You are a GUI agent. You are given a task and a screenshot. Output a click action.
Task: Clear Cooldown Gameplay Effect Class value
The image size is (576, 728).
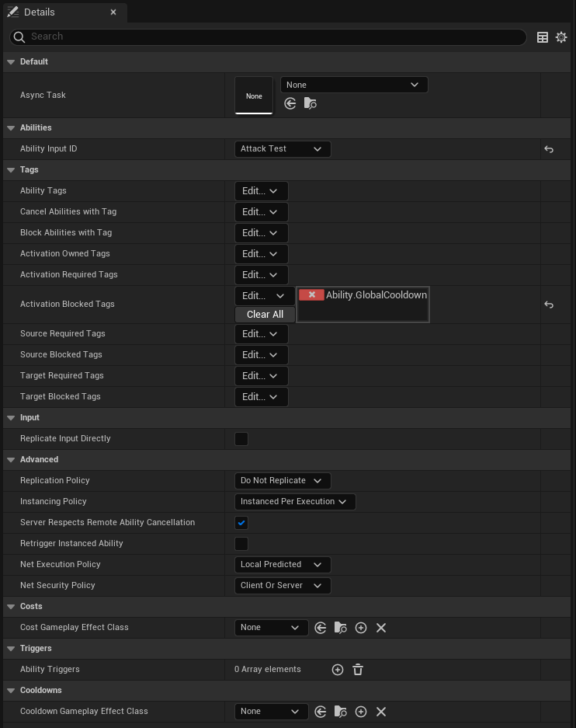[381, 712]
